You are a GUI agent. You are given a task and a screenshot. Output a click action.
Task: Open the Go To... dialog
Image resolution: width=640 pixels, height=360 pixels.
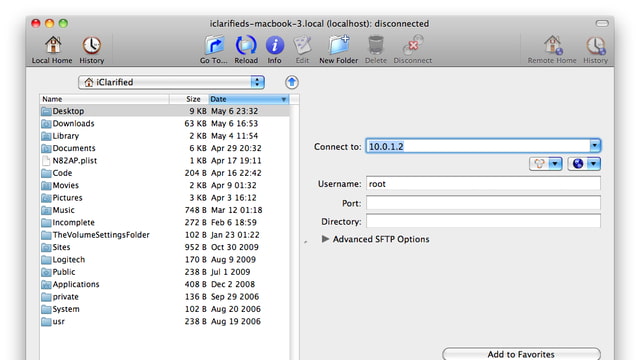click(213, 50)
